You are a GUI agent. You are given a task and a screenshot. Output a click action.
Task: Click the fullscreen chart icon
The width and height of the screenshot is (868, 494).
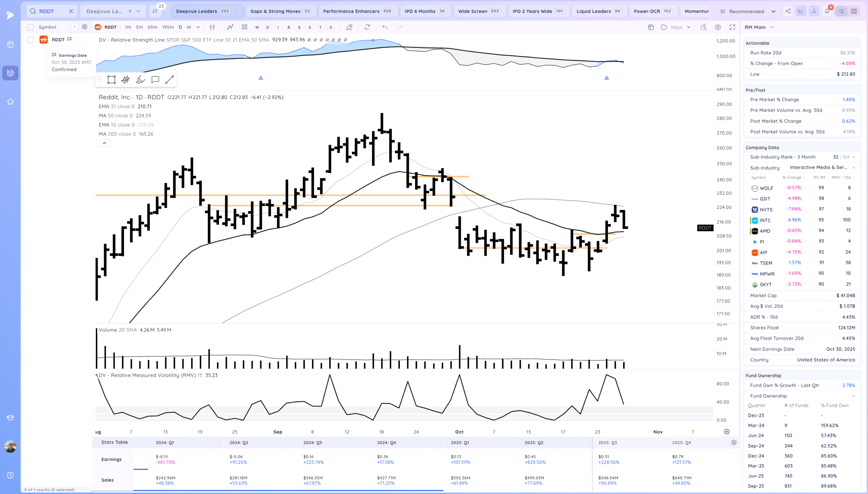tap(732, 27)
